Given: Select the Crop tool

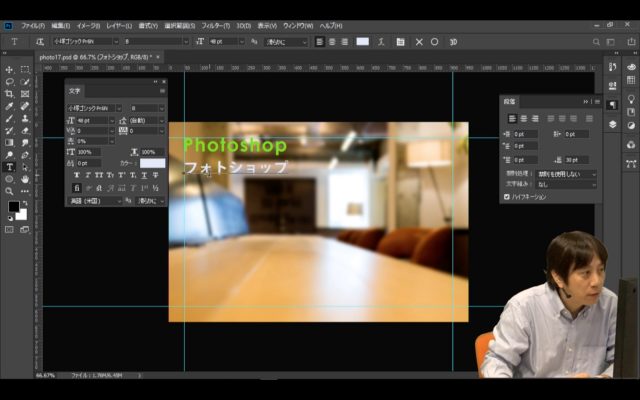Looking at the screenshot, I should point(10,94).
